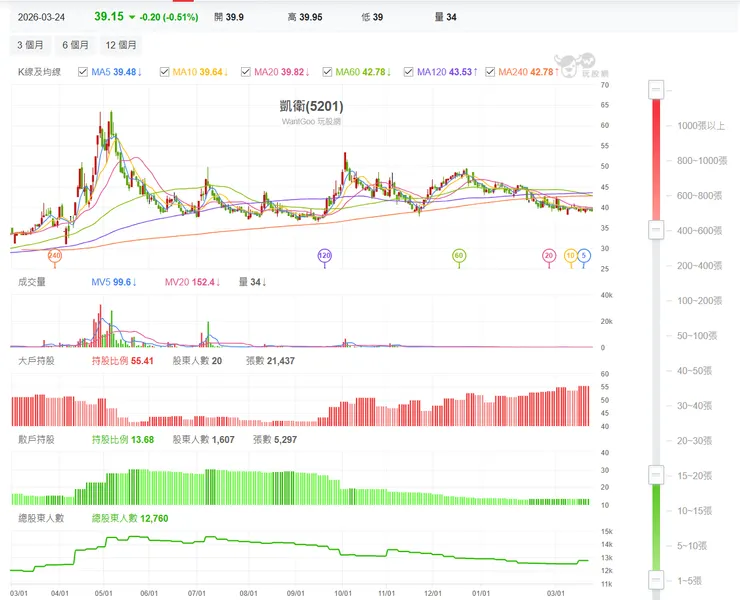
Task: Click the orange 240 marker on chart
Action: tap(55, 256)
